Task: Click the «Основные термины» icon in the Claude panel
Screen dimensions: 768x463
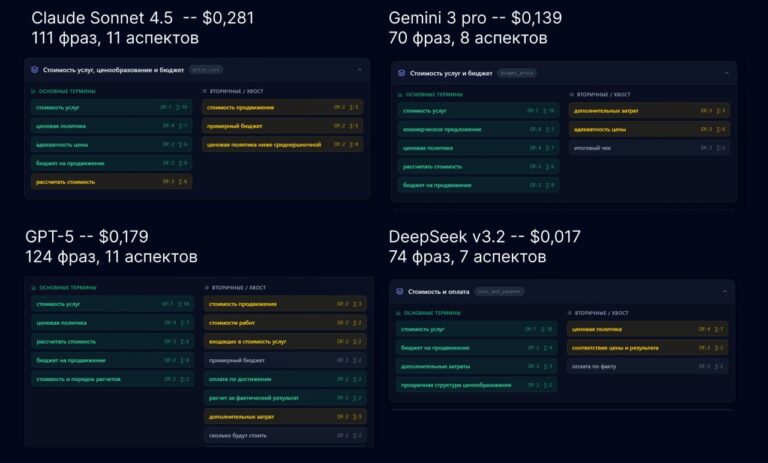Action: [x=33, y=92]
